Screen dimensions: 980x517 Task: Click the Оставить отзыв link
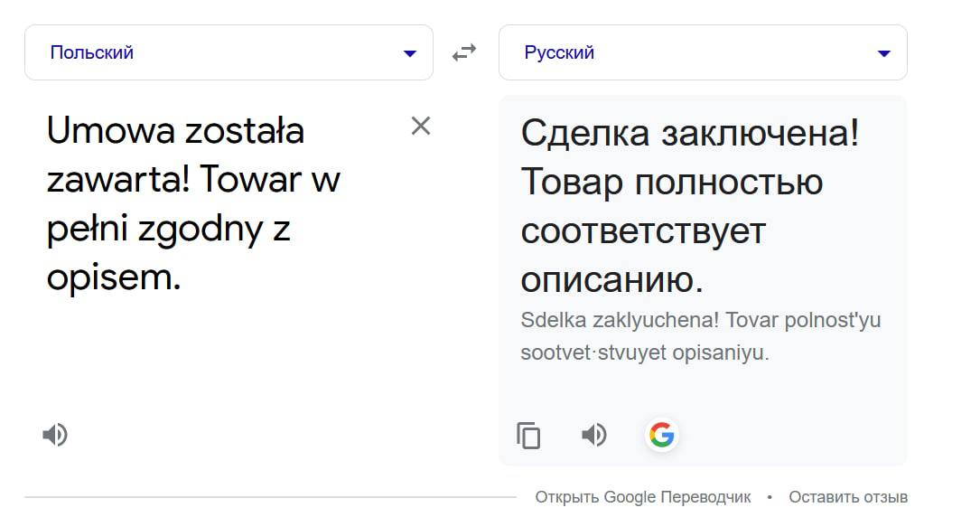pos(848,497)
